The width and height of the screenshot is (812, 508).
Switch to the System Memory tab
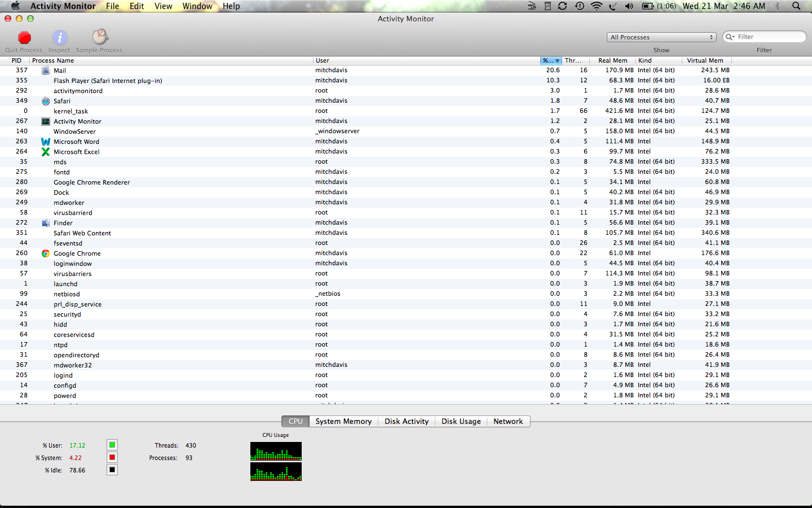[x=343, y=422]
